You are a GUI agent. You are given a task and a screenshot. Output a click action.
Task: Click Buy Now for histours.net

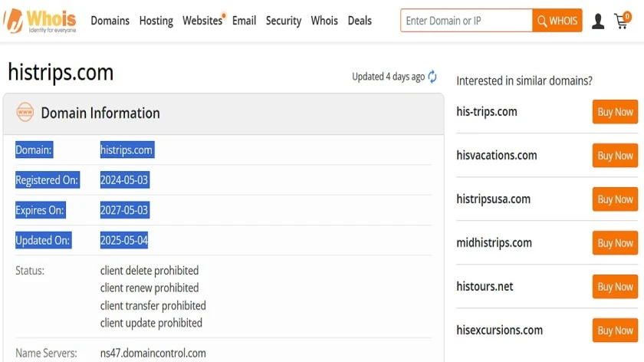click(615, 286)
